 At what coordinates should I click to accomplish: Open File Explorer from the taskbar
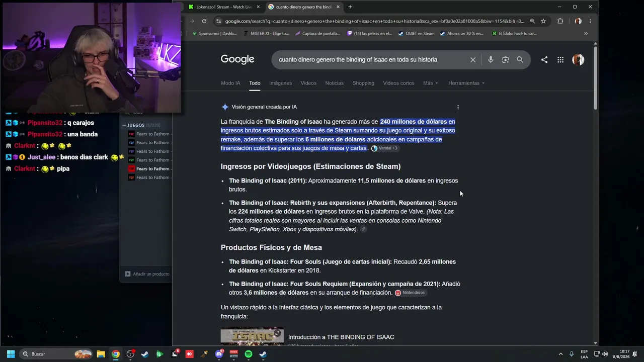pos(101,354)
